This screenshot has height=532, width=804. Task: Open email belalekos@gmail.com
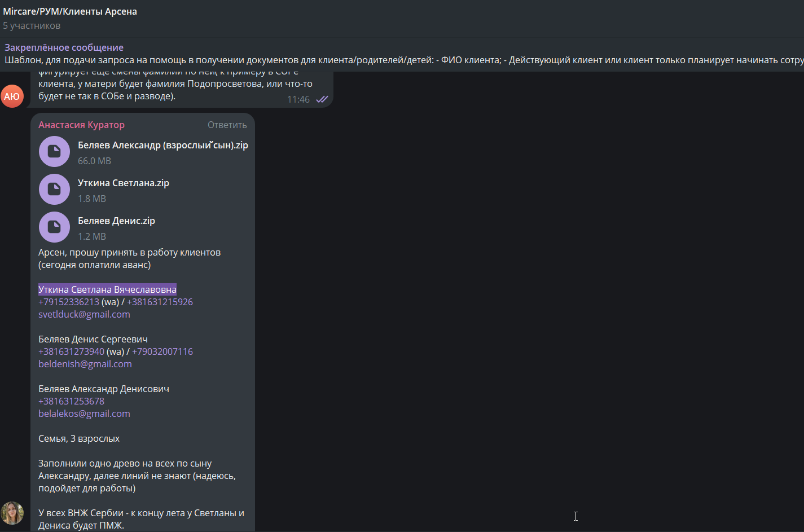[x=84, y=414]
